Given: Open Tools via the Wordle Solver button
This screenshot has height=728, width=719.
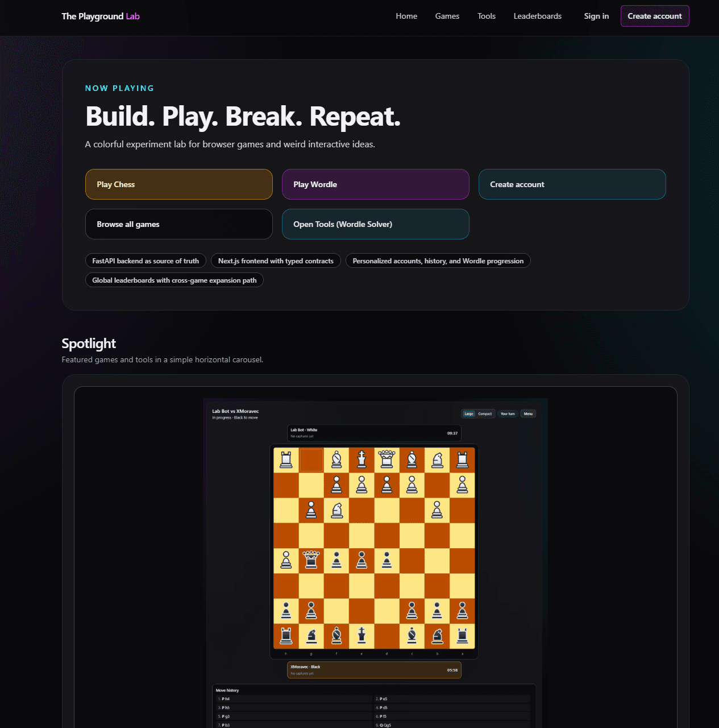Looking at the screenshot, I should click(375, 224).
